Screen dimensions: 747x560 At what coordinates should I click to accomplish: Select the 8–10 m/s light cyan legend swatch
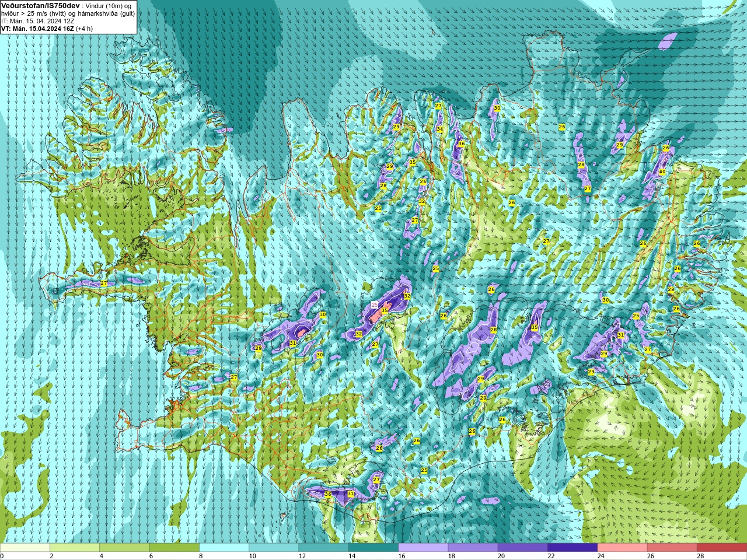coord(224,548)
